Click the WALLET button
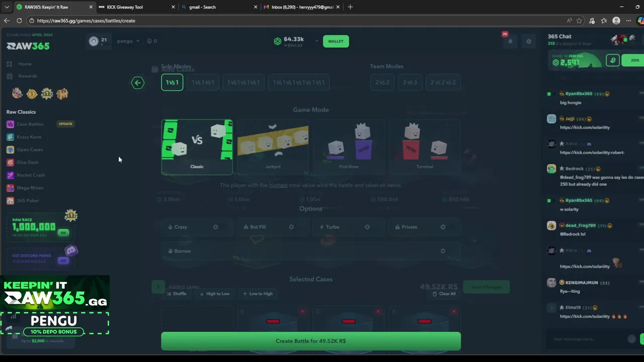The height and width of the screenshot is (362, 644). [x=336, y=41]
